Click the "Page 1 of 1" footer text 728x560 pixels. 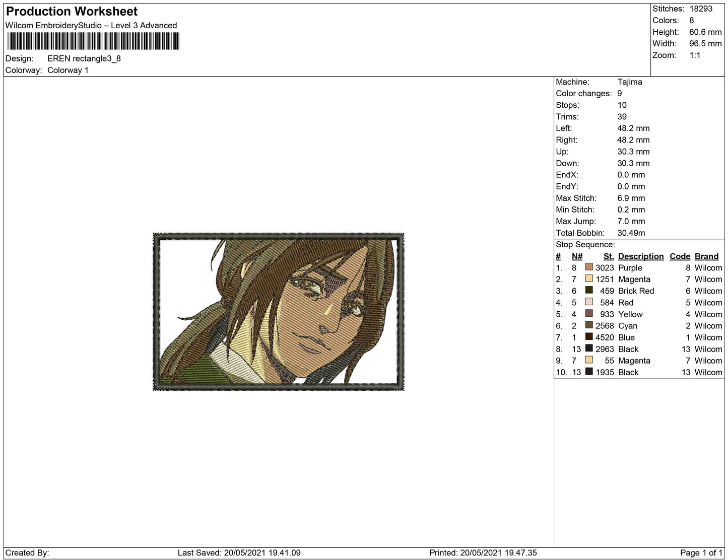(x=701, y=552)
